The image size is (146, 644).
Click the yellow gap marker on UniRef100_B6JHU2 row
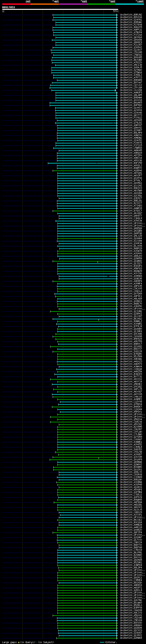[99, 320]
